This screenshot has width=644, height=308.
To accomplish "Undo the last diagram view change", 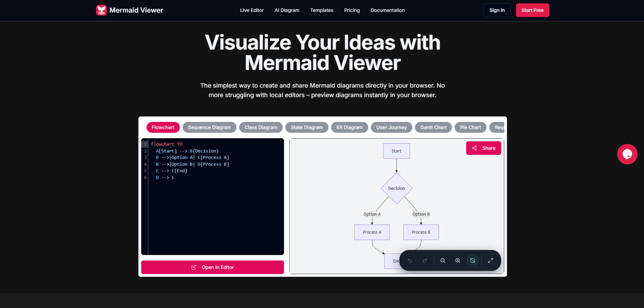I will click(x=410, y=260).
